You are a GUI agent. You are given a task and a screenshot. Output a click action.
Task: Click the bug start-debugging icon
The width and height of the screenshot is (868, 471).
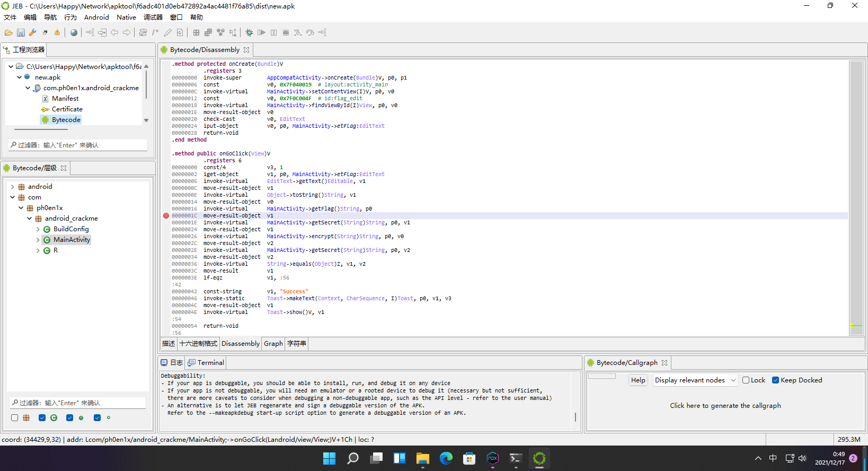click(249, 32)
